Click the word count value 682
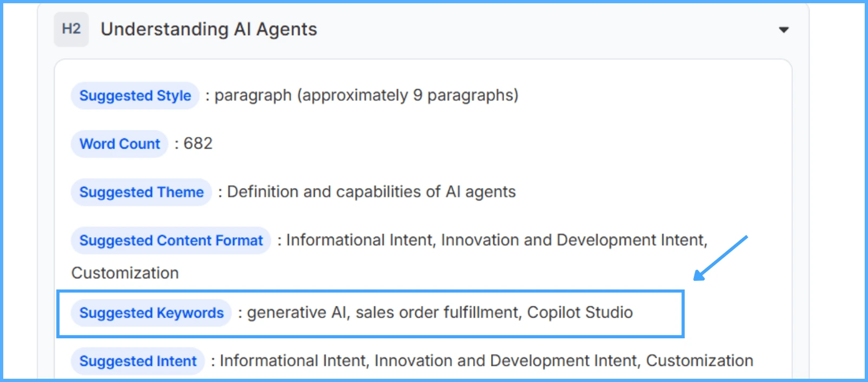This screenshot has width=868, height=382. point(198,144)
